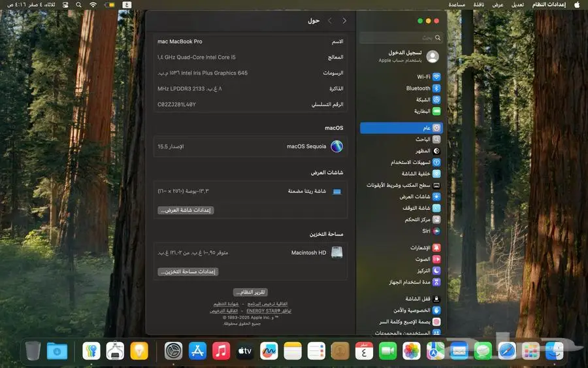This screenshot has width=588, height=368.
Task: Click the تقرير النظام... (System Report) button
Action: point(250,292)
